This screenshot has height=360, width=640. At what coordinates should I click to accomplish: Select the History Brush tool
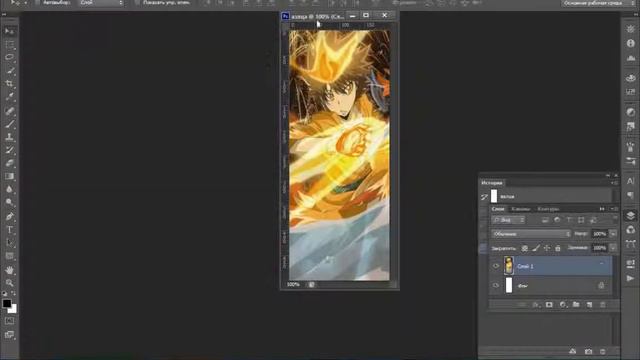pyautogui.click(x=9, y=150)
